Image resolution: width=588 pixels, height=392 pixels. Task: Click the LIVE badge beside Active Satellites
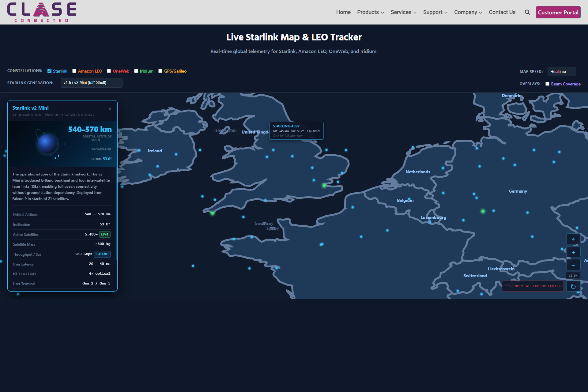click(x=105, y=235)
